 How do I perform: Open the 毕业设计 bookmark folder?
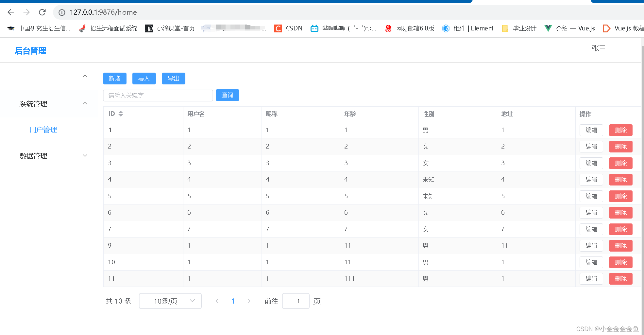point(519,28)
